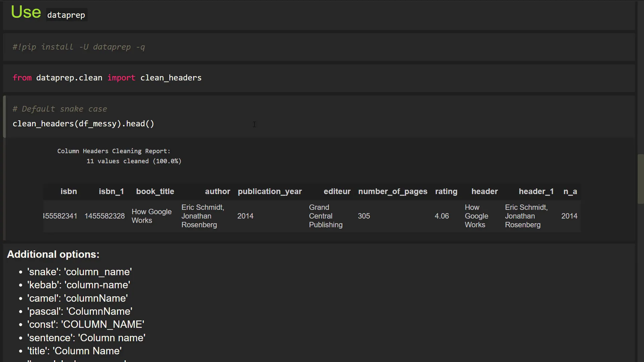The height and width of the screenshot is (362, 644).
Task: Select the 'rating' column header
Action: (446, 191)
